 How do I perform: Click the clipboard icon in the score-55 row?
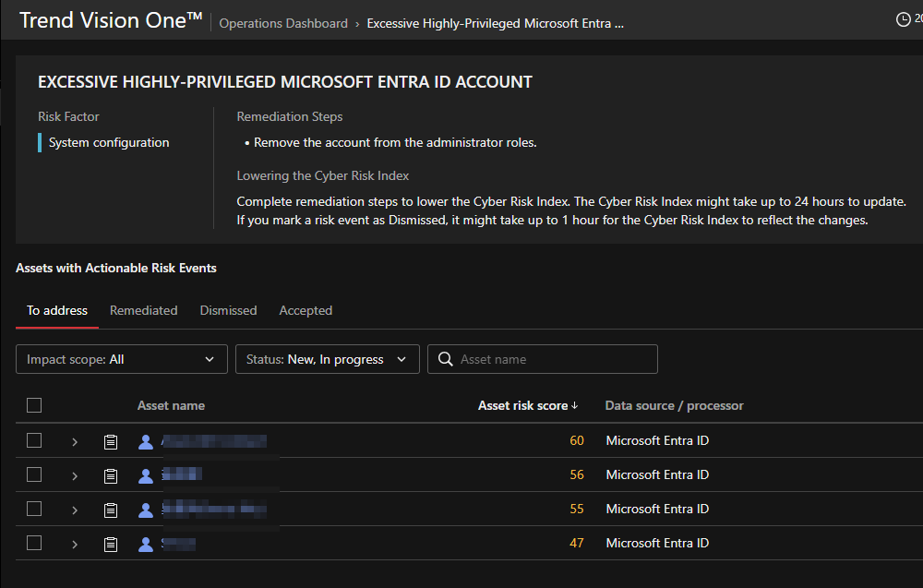pos(111,510)
